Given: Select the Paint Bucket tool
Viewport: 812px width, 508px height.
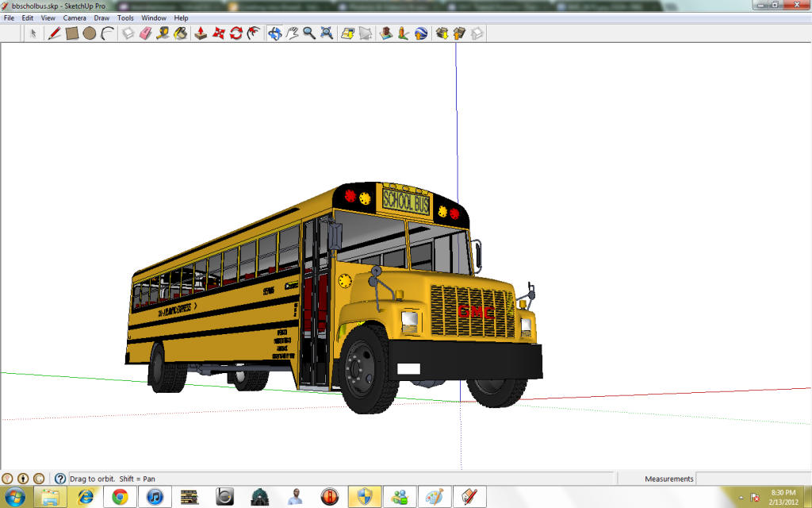Looking at the screenshot, I should pyautogui.click(x=181, y=33).
